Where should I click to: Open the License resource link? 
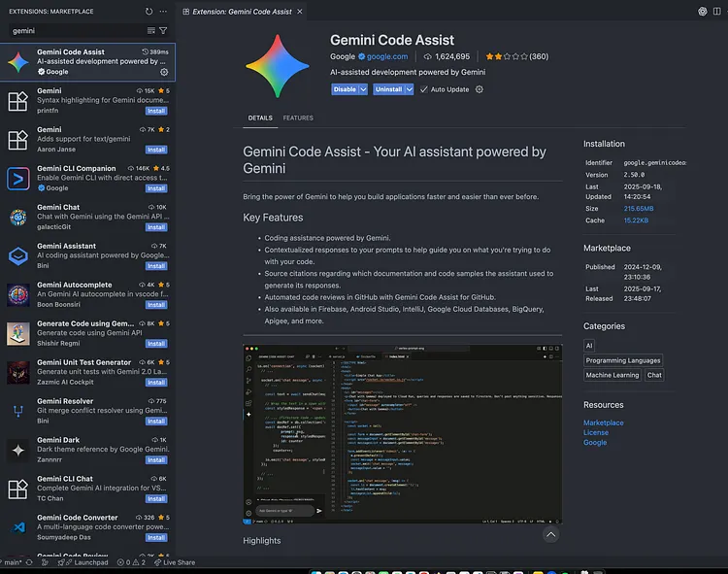click(596, 432)
